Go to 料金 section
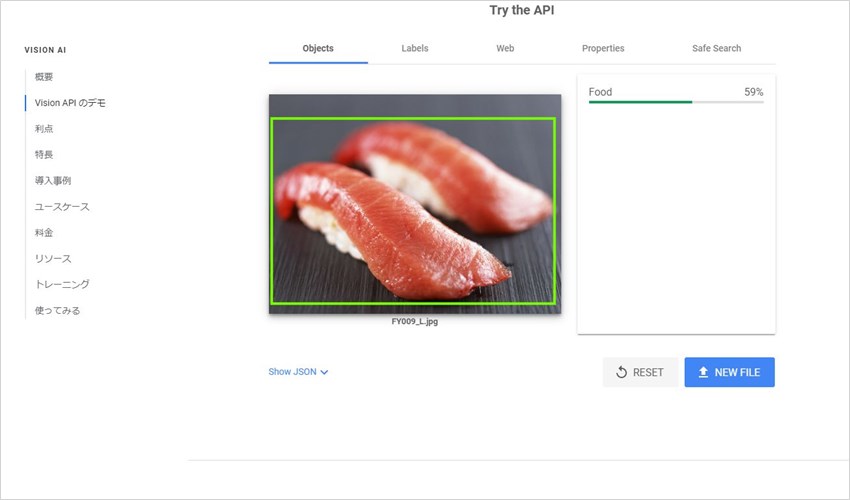 (x=44, y=233)
